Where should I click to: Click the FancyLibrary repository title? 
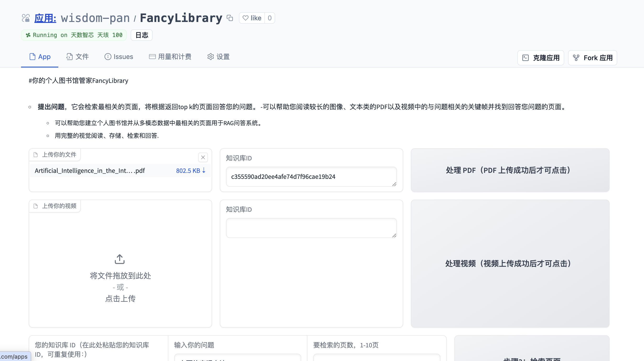(x=181, y=18)
